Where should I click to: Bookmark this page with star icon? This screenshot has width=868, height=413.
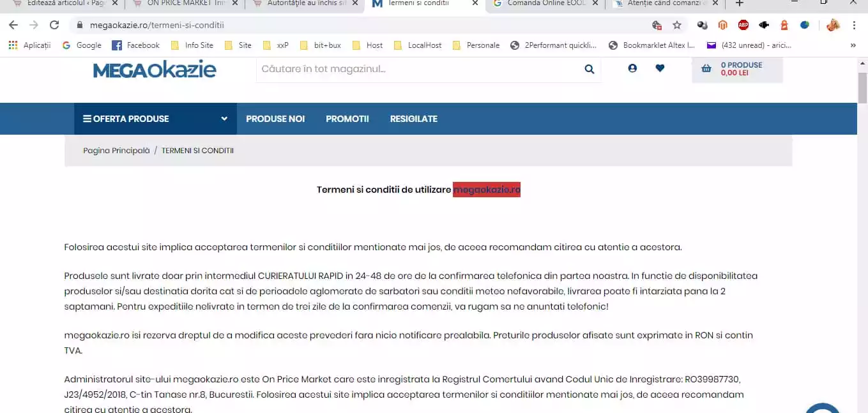click(x=677, y=26)
